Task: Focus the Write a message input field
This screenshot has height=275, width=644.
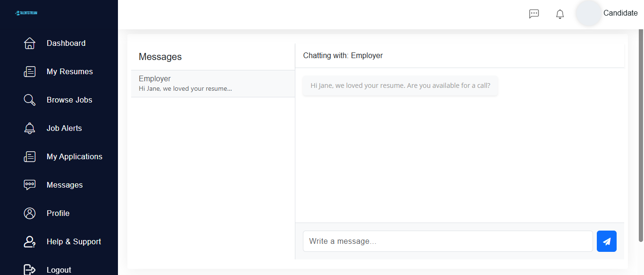Action: 448,241
